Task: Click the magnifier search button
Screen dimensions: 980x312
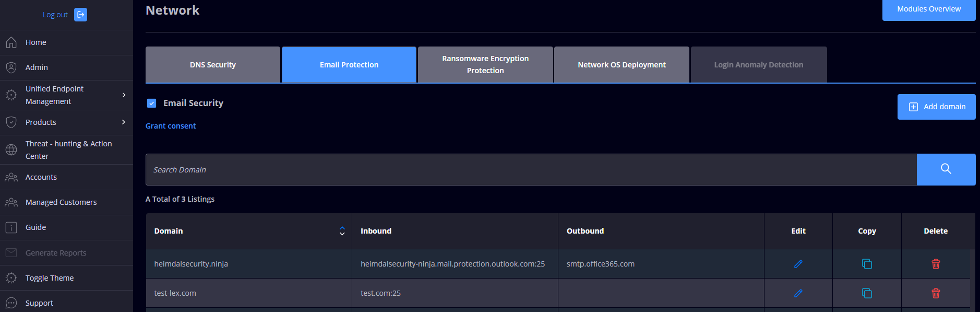Action: coord(946,170)
